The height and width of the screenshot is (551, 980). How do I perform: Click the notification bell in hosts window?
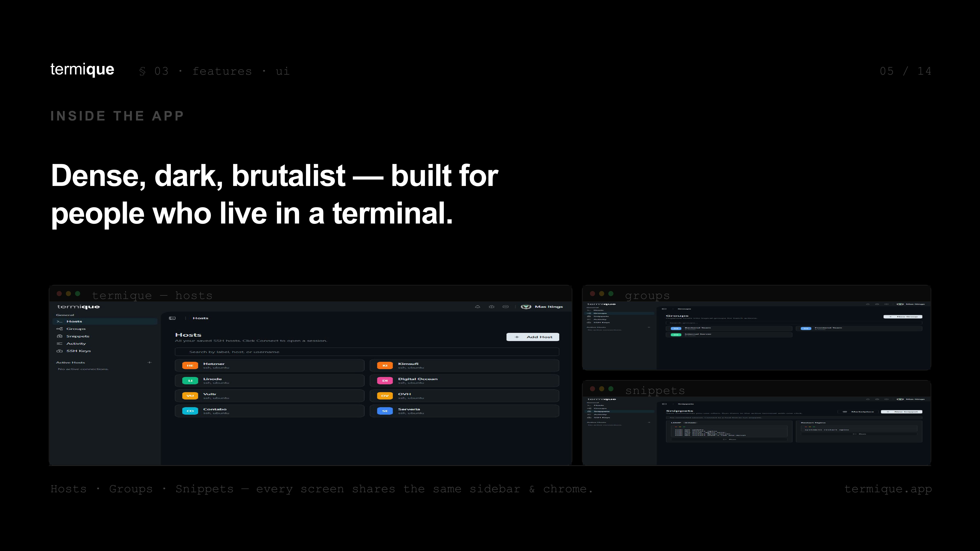(x=477, y=306)
